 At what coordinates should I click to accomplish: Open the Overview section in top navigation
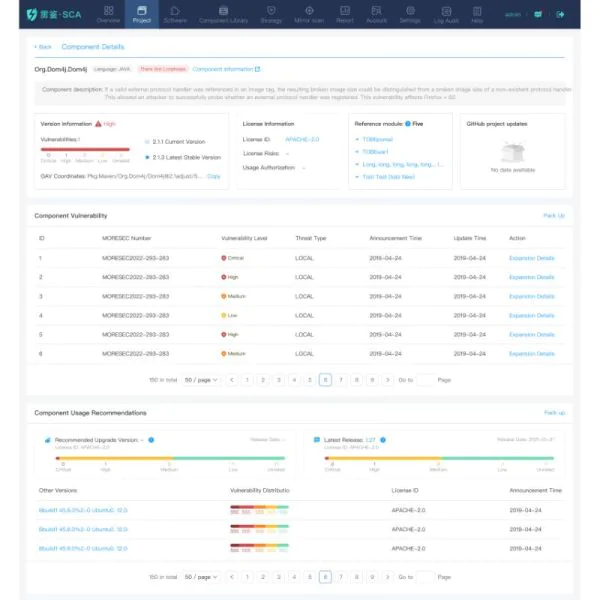click(109, 15)
